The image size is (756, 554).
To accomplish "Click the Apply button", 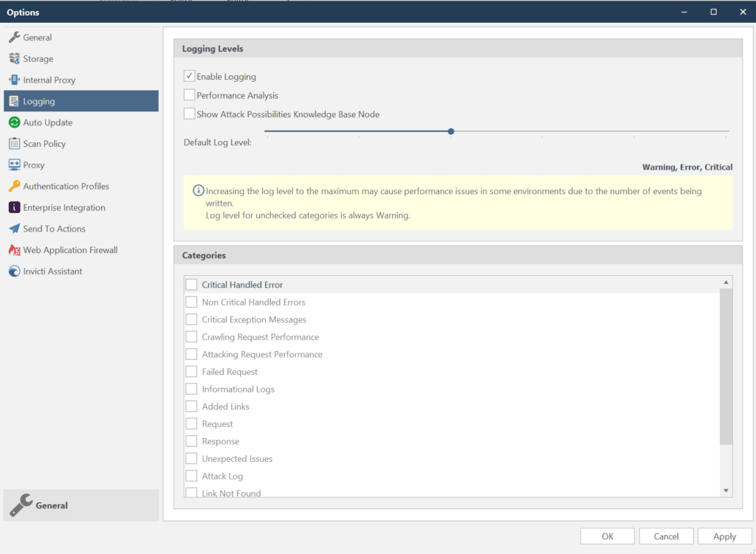I will point(724,536).
